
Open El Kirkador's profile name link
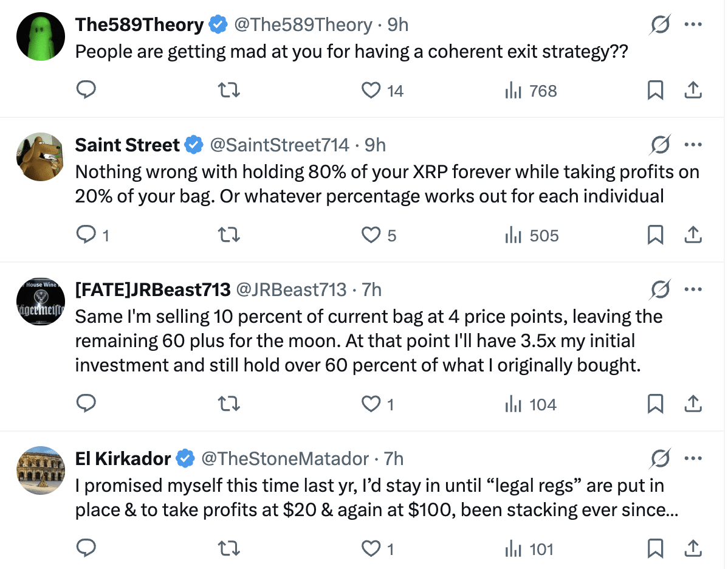point(123,458)
